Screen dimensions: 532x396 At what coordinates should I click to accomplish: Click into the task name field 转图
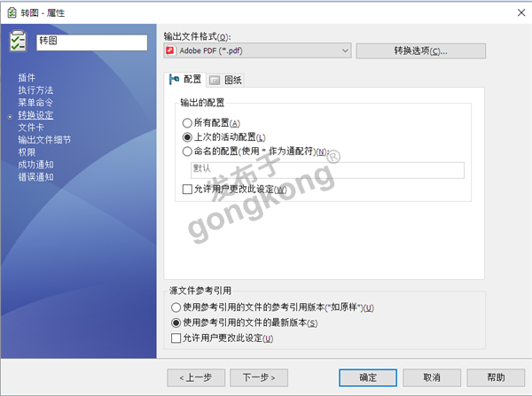tap(91, 43)
